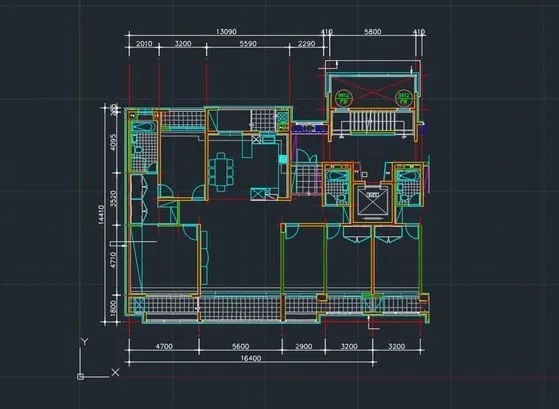Select the 2900 dimension text
The width and height of the screenshot is (559, 409).
tap(304, 346)
